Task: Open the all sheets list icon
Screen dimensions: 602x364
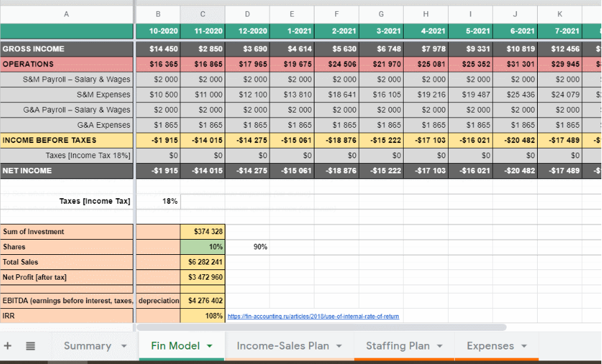Action: [x=30, y=346]
